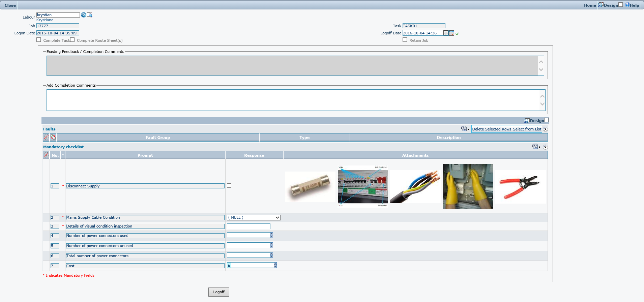
Task: Open Help from the top bar
Action: click(x=632, y=5)
